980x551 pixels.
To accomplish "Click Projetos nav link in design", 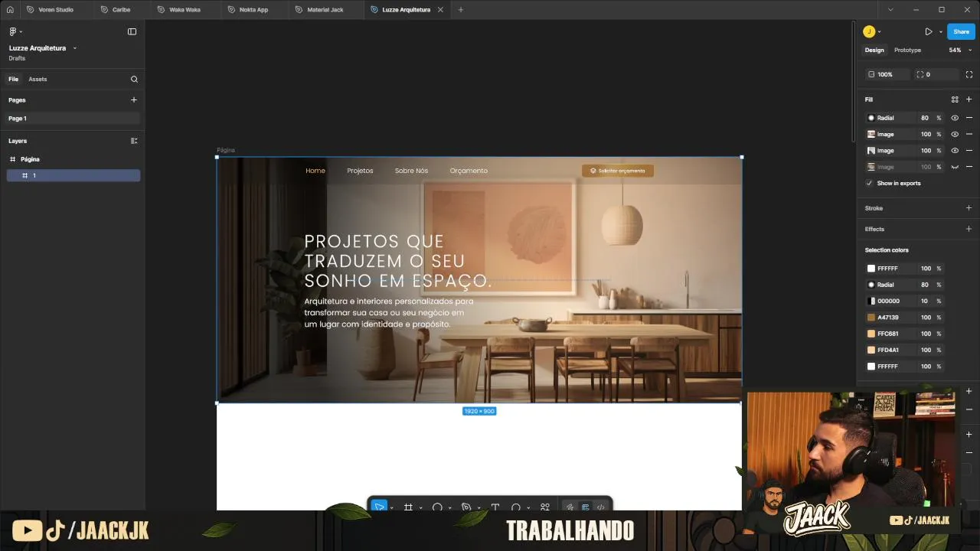I will coord(360,171).
